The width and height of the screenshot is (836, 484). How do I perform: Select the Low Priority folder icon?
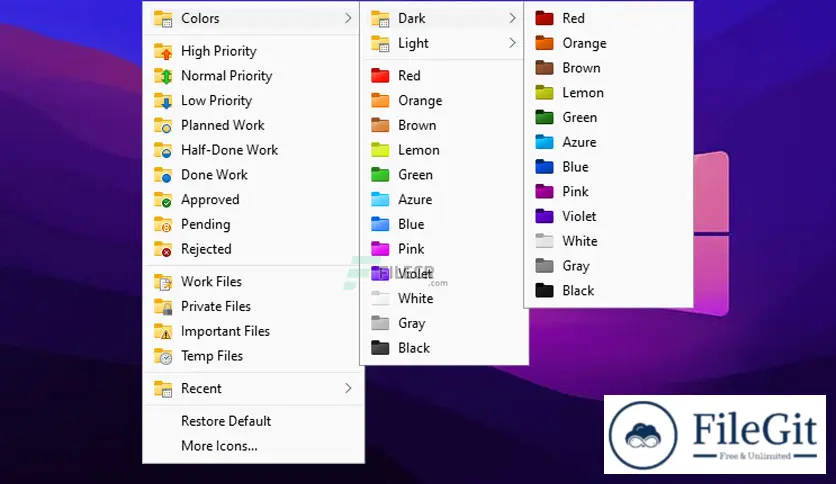coord(163,101)
